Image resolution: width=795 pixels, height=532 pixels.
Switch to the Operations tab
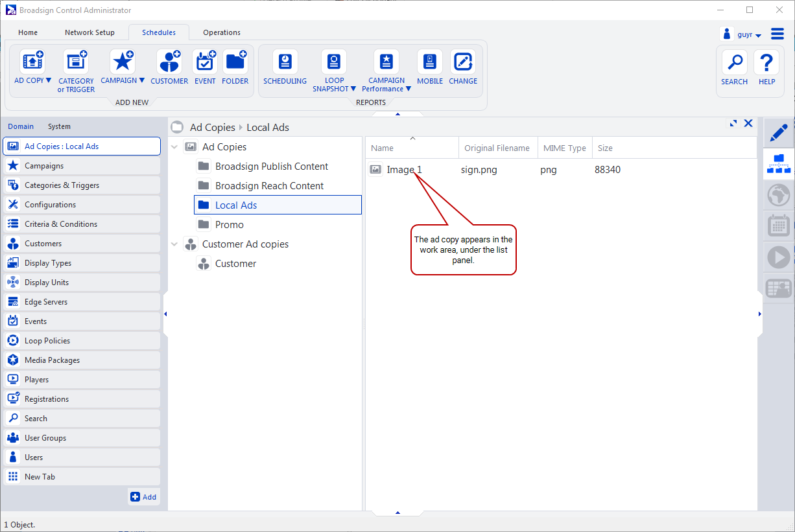point(222,32)
